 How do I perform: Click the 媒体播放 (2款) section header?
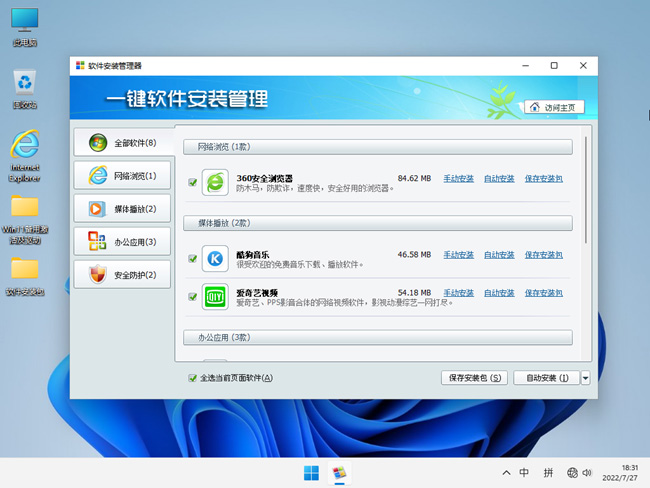point(378,223)
